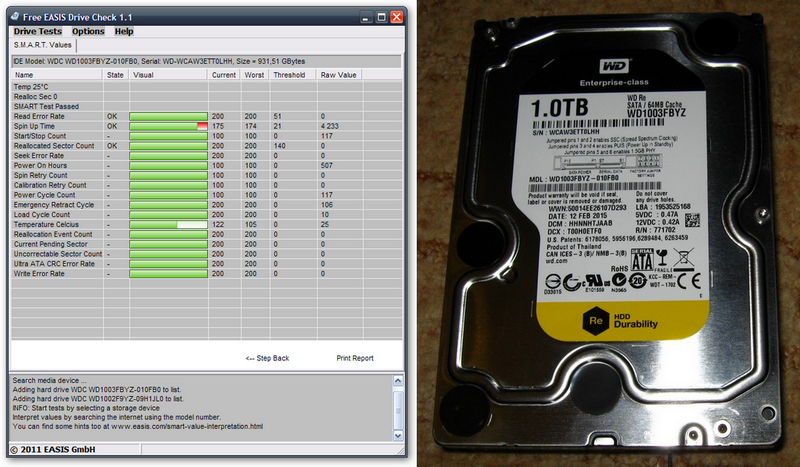Click log line adding WD1002F9YZ-09H1JL0 drive
Viewport: 800px width, 467px height.
tap(98, 399)
